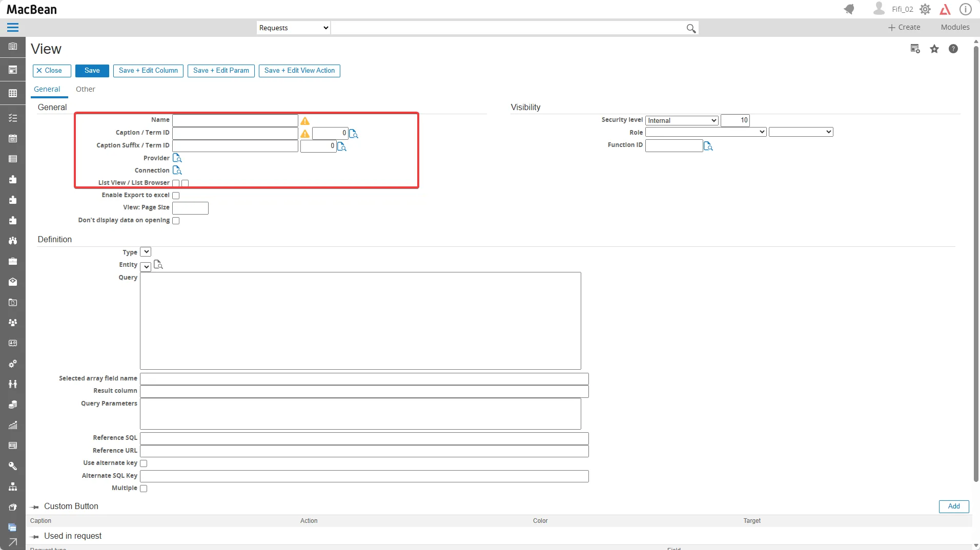
Task: Click the Save button
Action: pyautogui.click(x=92, y=71)
